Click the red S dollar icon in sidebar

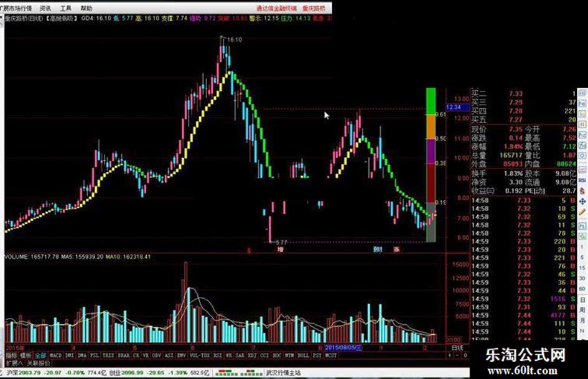click(x=582, y=190)
